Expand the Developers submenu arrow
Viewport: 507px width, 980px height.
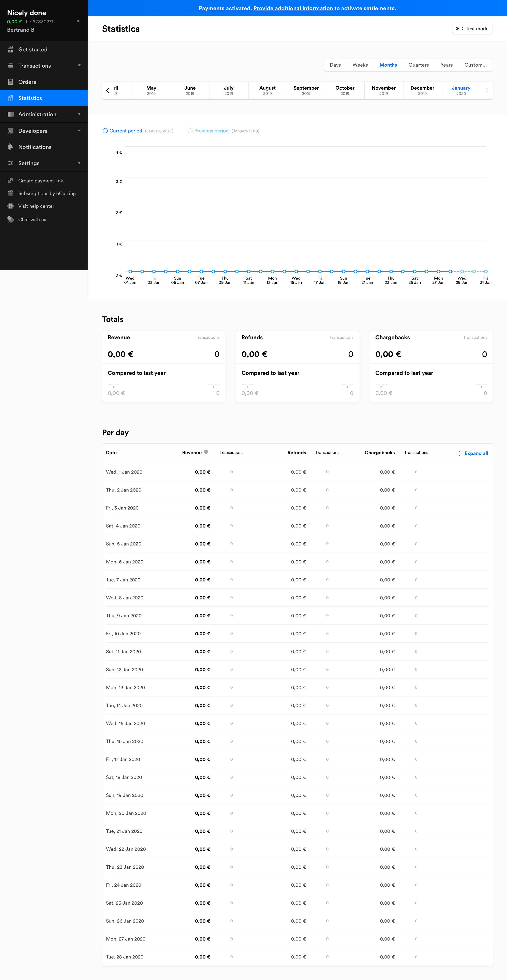[79, 131]
